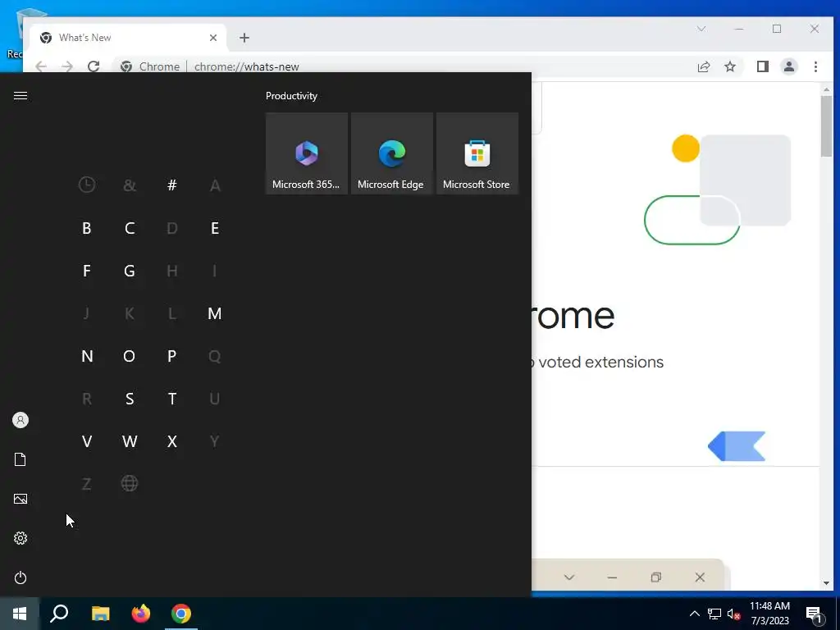Open File Explorer from the taskbar
The height and width of the screenshot is (630, 840).
[100, 614]
